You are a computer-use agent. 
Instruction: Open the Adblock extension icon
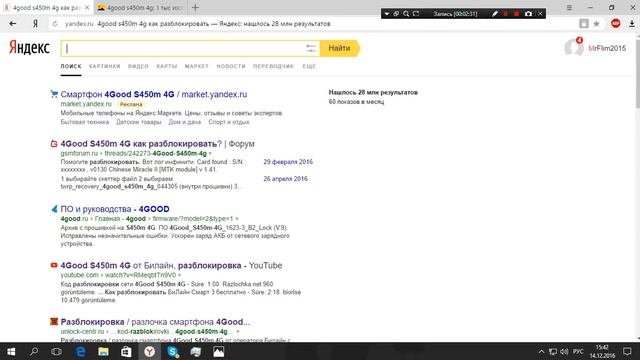(x=616, y=24)
